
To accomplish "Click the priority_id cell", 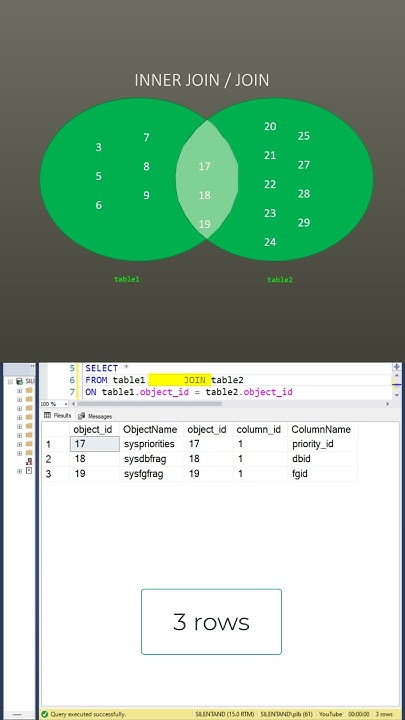I will 322,444.
